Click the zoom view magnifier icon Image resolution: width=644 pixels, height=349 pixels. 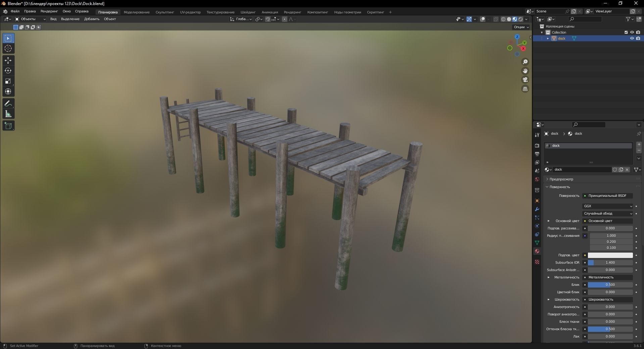[525, 62]
